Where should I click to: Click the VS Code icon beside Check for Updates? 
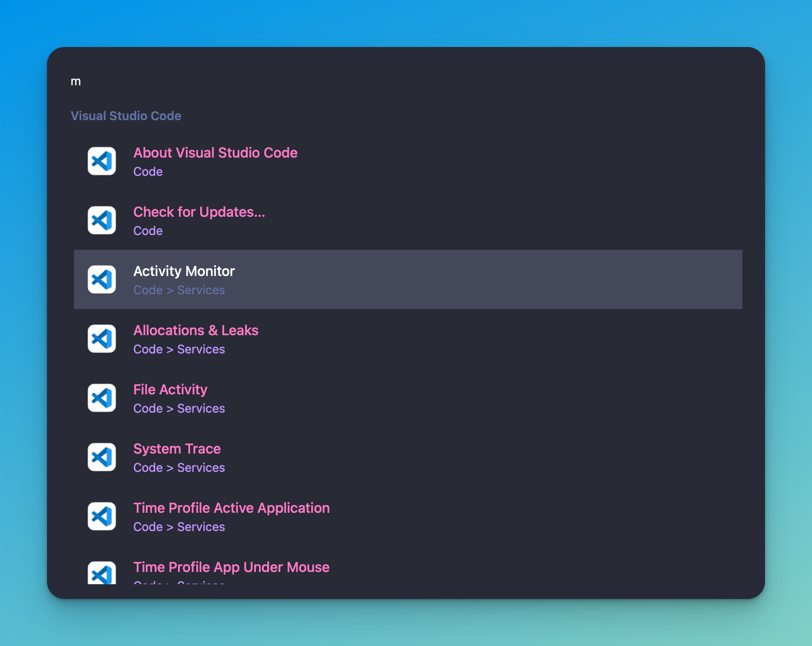click(102, 220)
